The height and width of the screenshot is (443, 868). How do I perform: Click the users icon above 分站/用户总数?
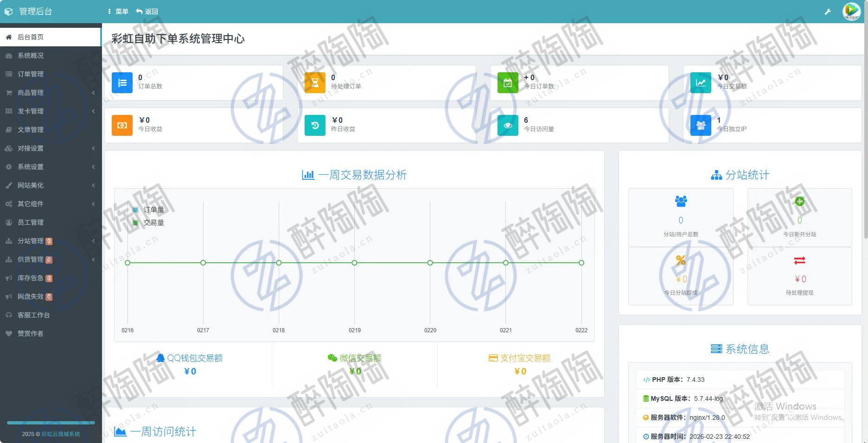pyautogui.click(x=681, y=201)
